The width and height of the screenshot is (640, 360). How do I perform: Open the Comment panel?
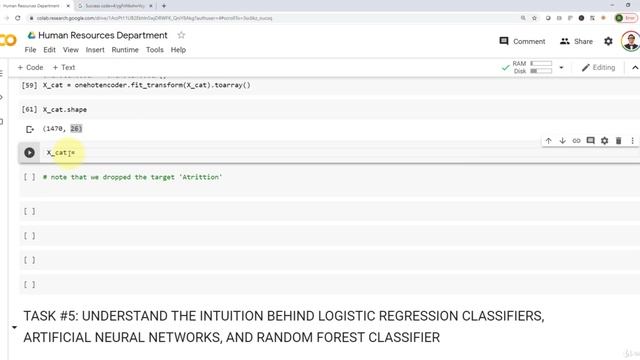[522, 41]
